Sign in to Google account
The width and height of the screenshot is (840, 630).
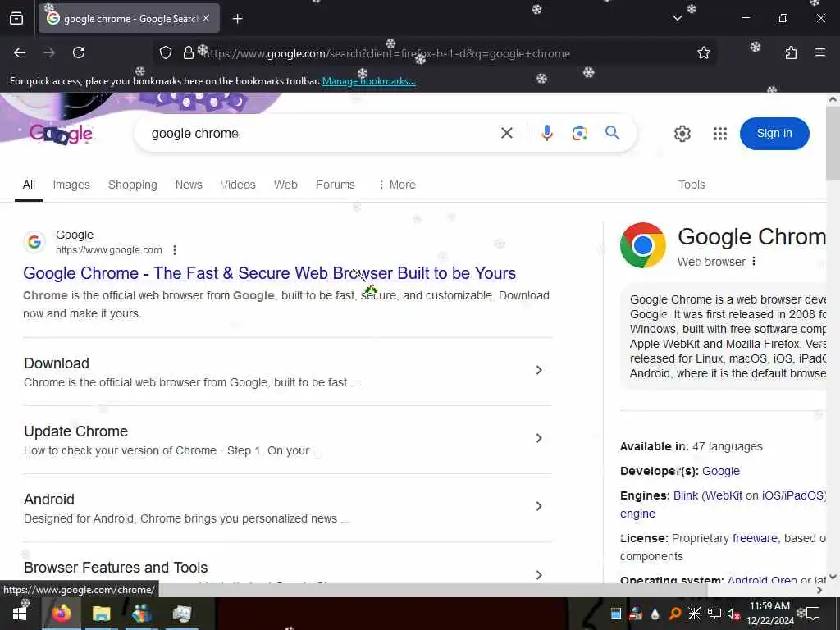pos(774,134)
